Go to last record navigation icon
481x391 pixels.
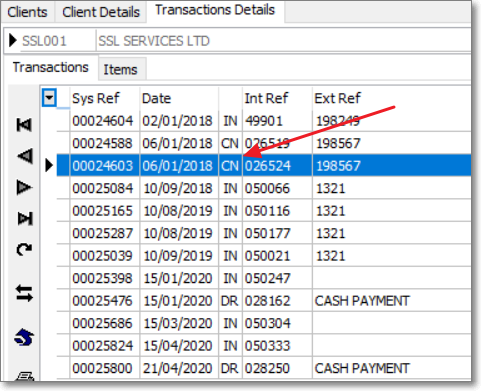[25, 218]
